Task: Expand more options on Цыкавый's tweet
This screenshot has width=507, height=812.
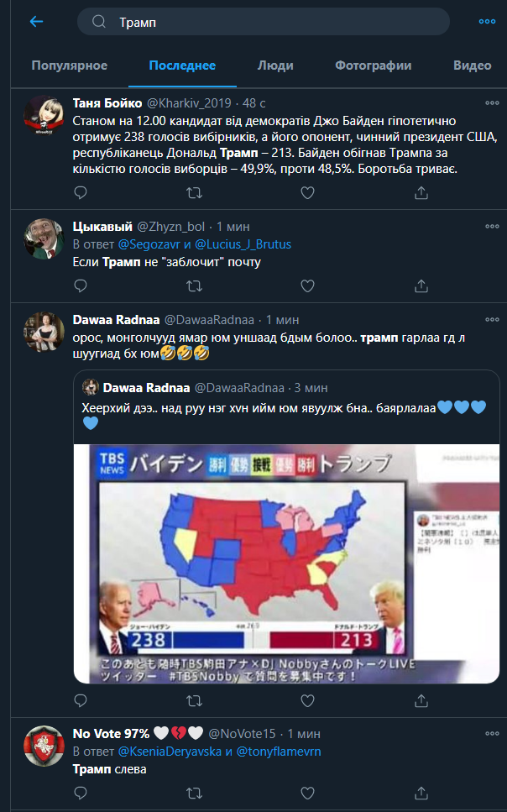Action: (x=492, y=226)
